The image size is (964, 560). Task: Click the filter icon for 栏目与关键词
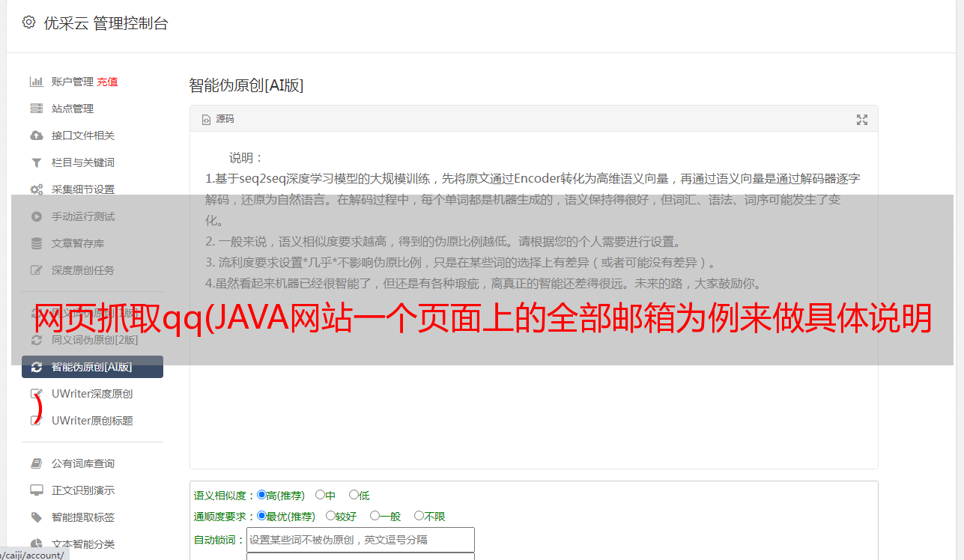pos(36,162)
